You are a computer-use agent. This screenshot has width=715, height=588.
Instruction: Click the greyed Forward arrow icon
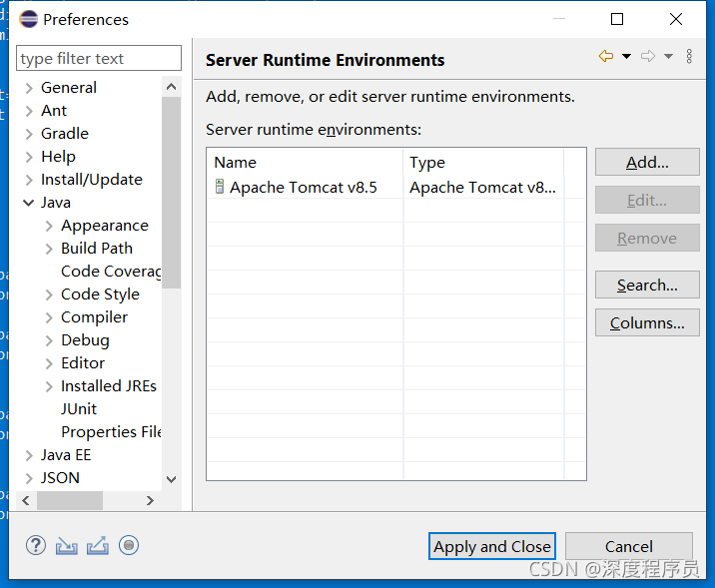[648, 56]
